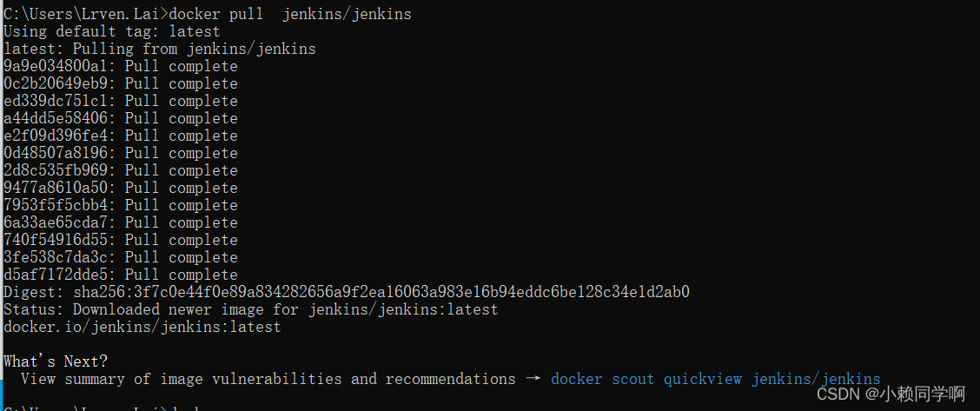Click the layer ID d5af7172dde5
Viewport: 980px width, 411px height.
click(x=60, y=275)
